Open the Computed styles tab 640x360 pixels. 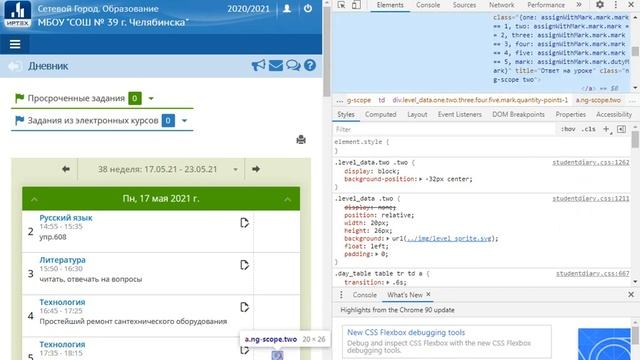(x=380, y=115)
